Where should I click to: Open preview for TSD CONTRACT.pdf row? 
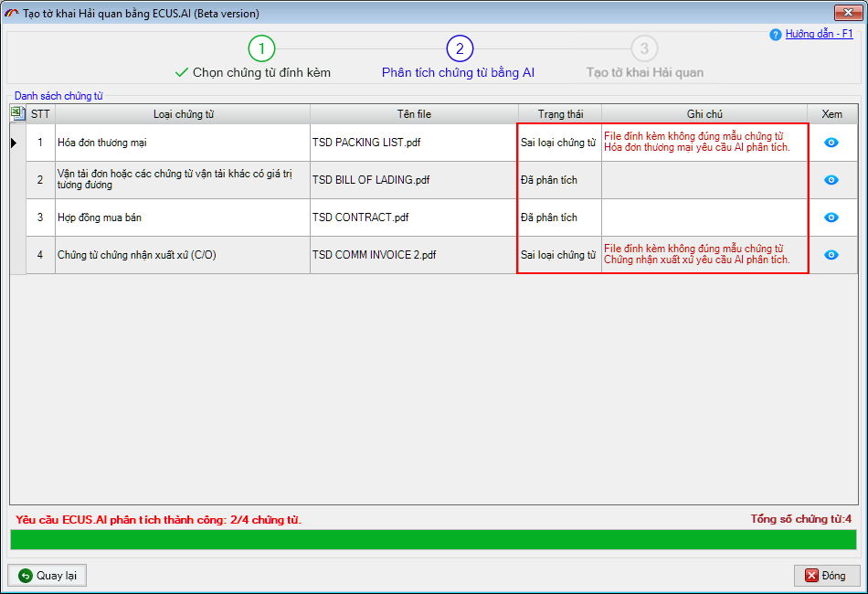[831, 217]
